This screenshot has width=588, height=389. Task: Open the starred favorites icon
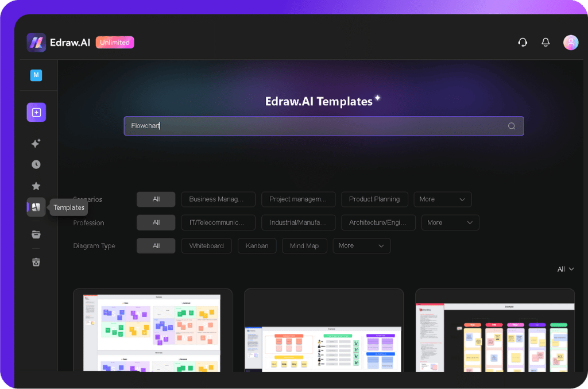36,186
